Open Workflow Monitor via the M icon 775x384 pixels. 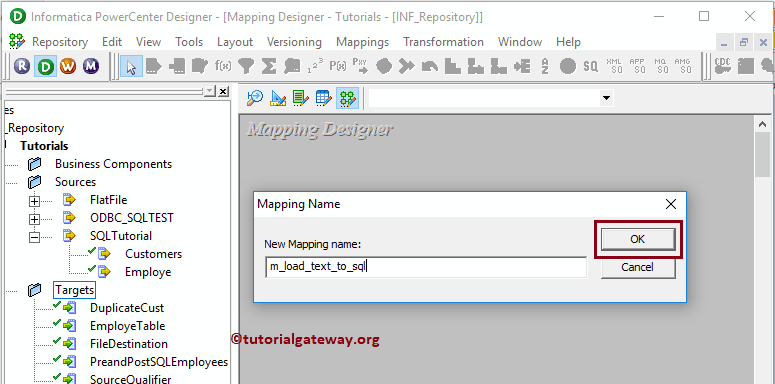[x=90, y=66]
